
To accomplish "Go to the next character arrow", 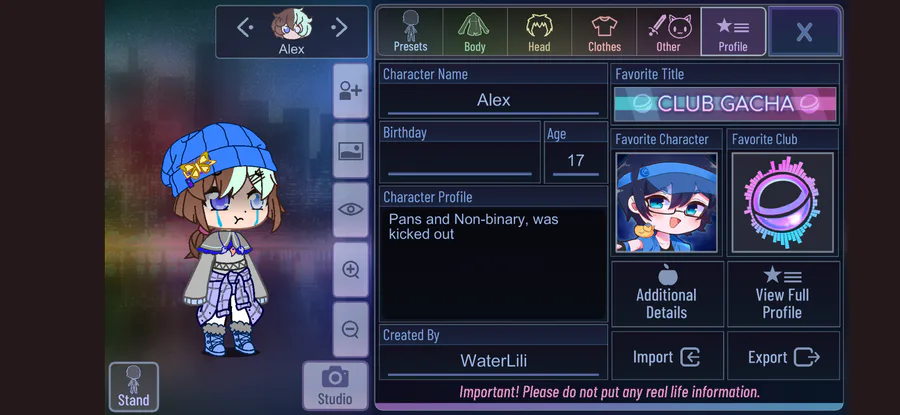I will [339, 27].
